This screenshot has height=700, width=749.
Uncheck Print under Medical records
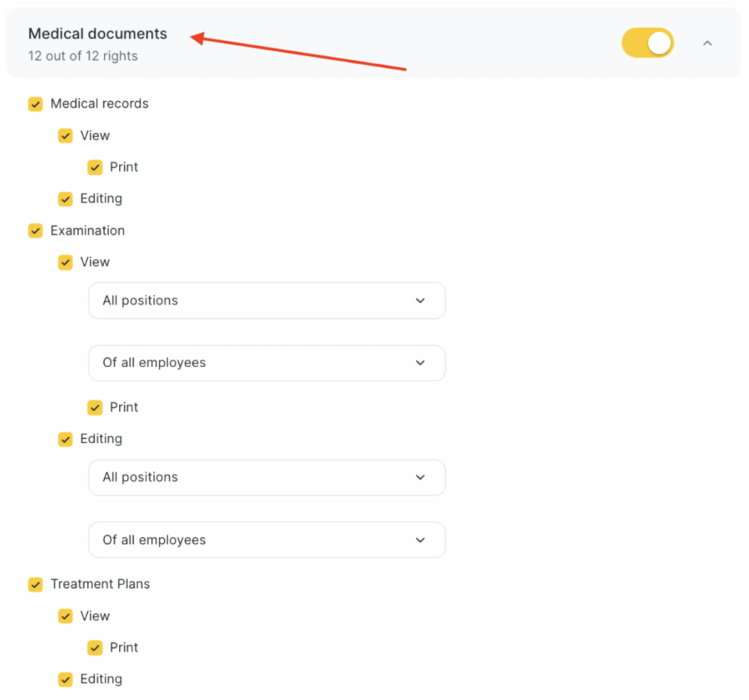pos(95,168)
